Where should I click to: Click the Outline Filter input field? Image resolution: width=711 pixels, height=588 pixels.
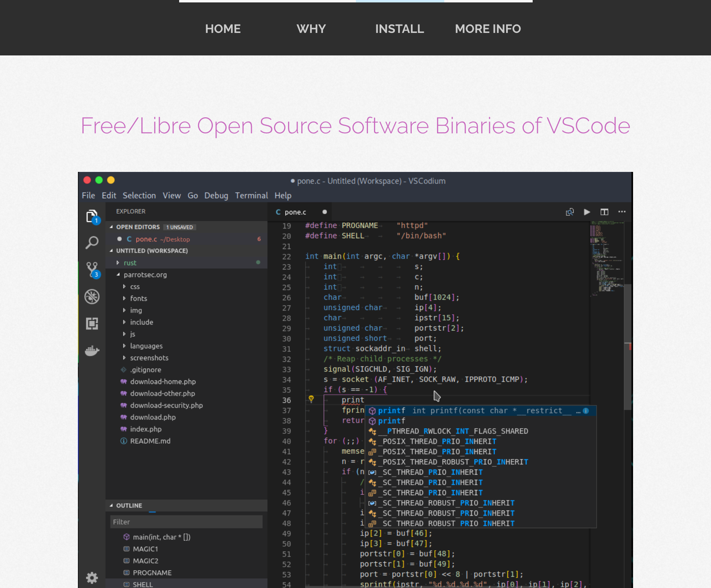coord(186,522)
